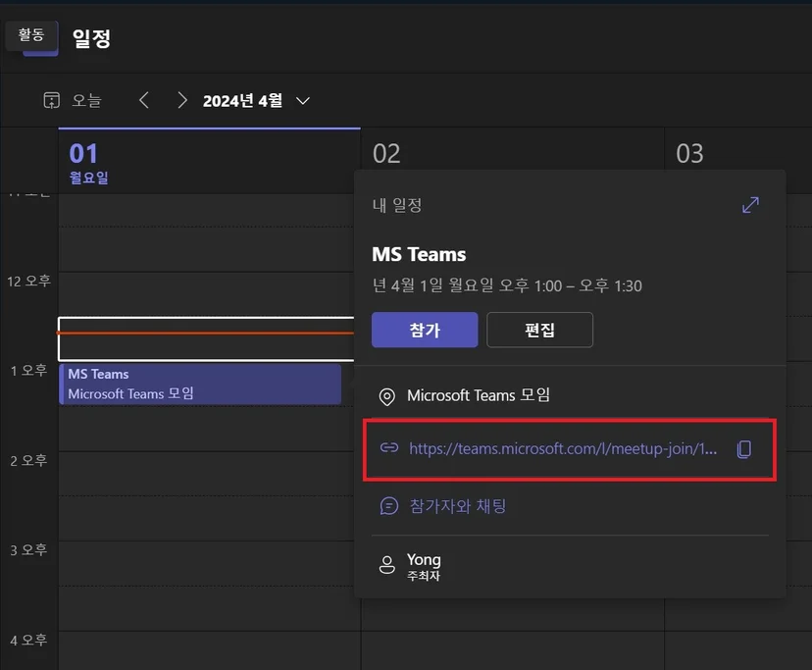This screenshot has height=670, width=812.
Task: Select the highlighted empty time slot before 1 오후
Action: click(x=206, y=338)
